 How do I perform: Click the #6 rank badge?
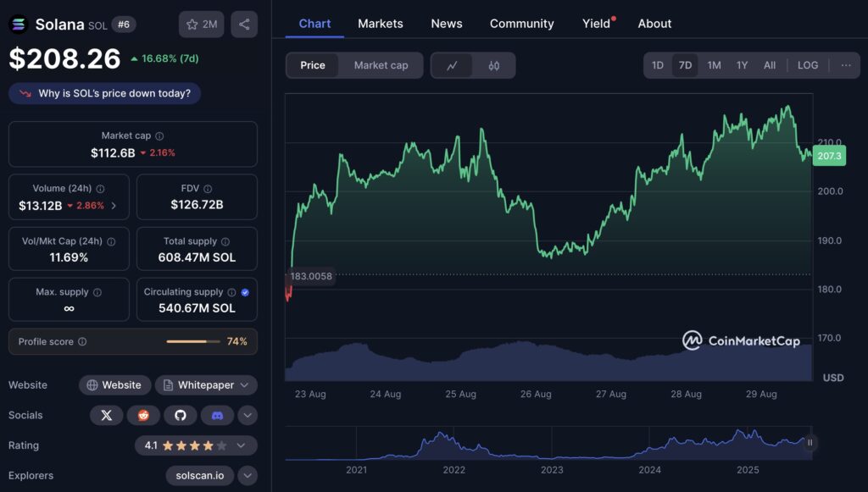tap(124, 25)
